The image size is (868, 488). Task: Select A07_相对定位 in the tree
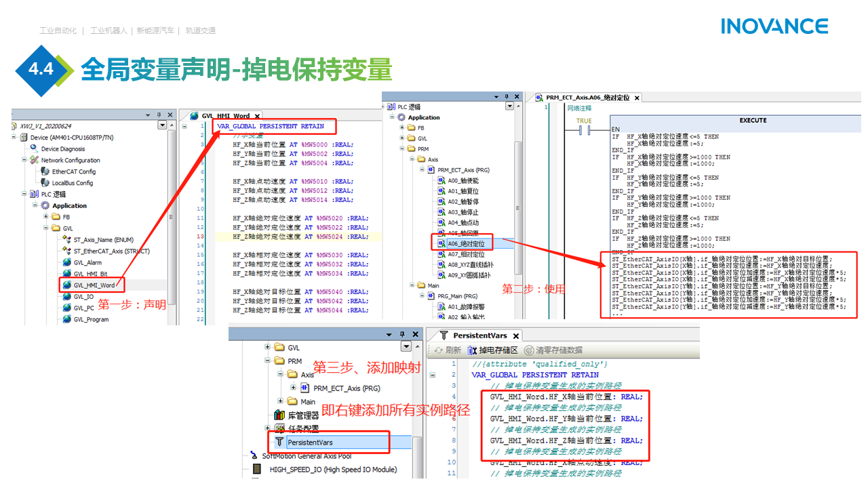(x=466, y=254)
